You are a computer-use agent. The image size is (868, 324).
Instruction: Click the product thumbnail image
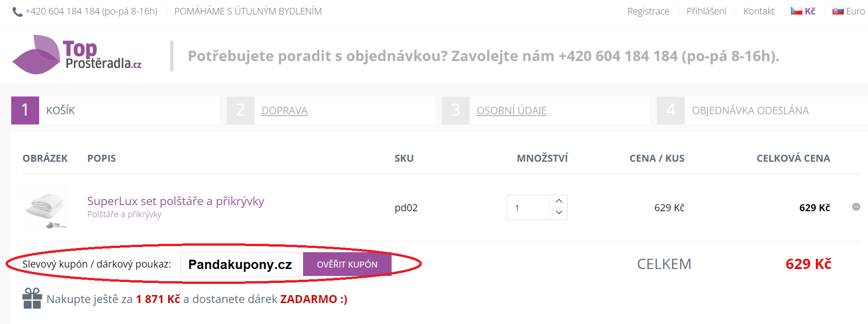(x=45, y=207)
